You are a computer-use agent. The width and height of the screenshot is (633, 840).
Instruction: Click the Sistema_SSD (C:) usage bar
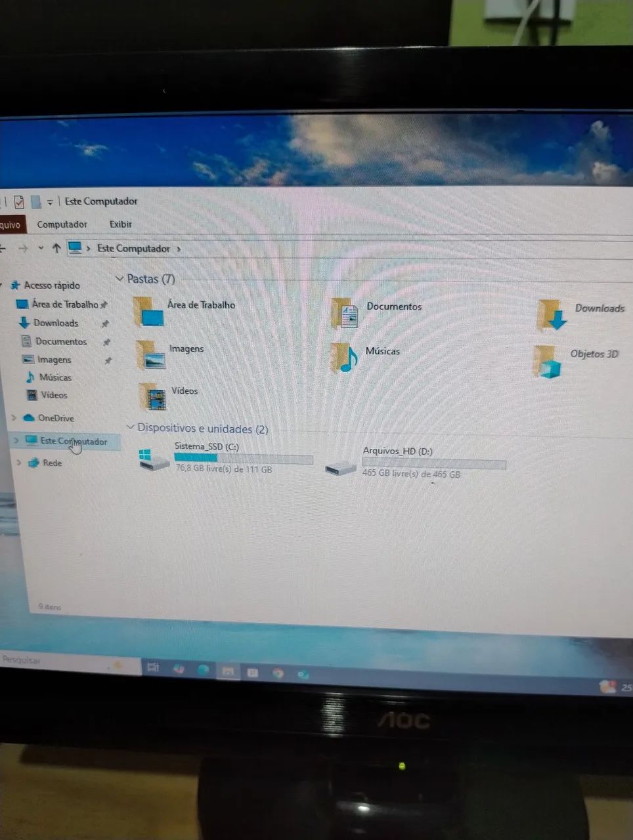click(x=244, y=458)
